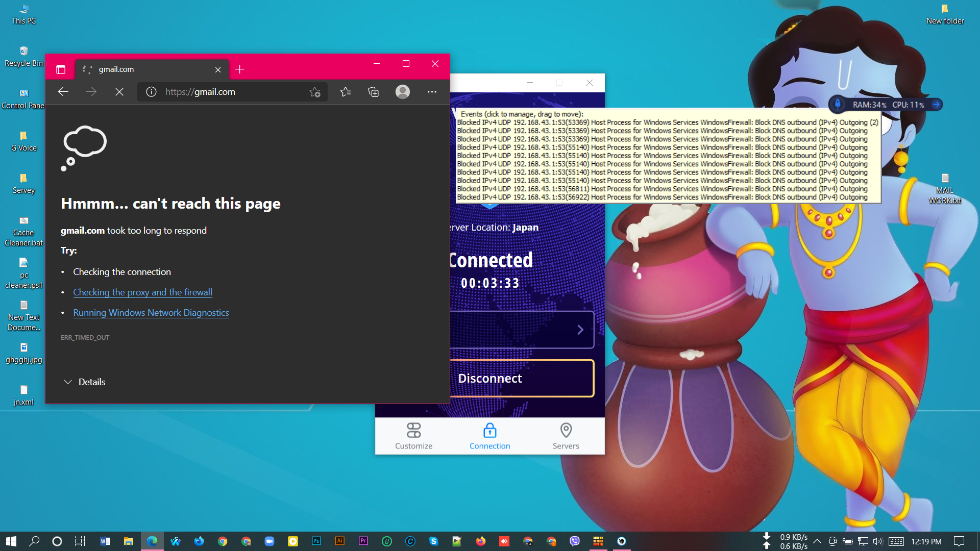Click the rocket icon on RAM widget
Image resolution: width=980 pixels, height=551 pixels.
pos(838,105)
